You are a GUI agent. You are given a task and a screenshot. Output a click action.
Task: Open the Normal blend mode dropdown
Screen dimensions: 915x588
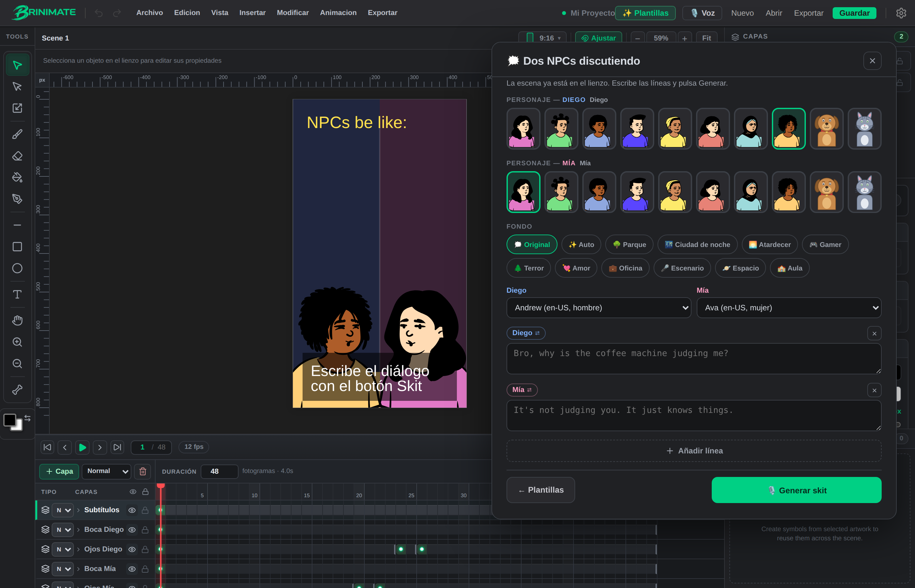coord(107,471)
